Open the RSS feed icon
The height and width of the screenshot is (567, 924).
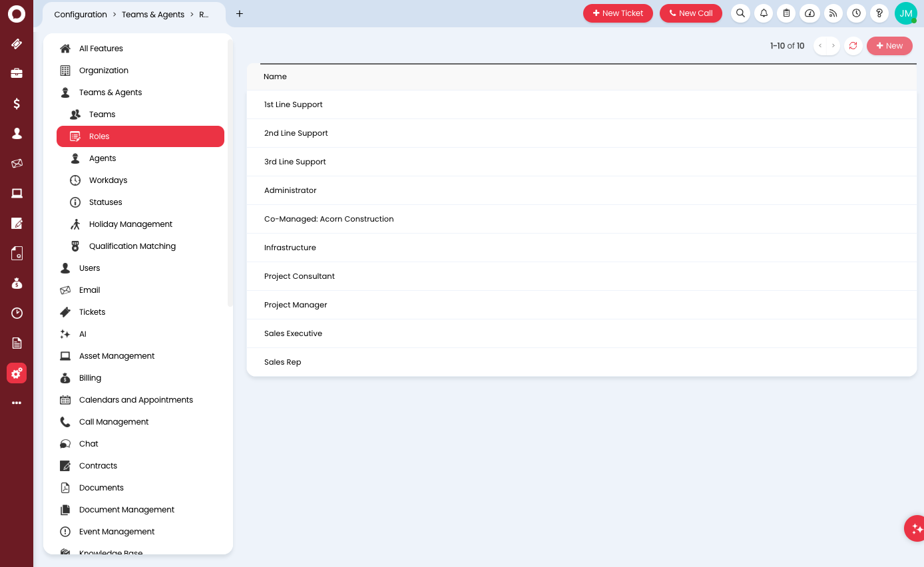point(833,13)
